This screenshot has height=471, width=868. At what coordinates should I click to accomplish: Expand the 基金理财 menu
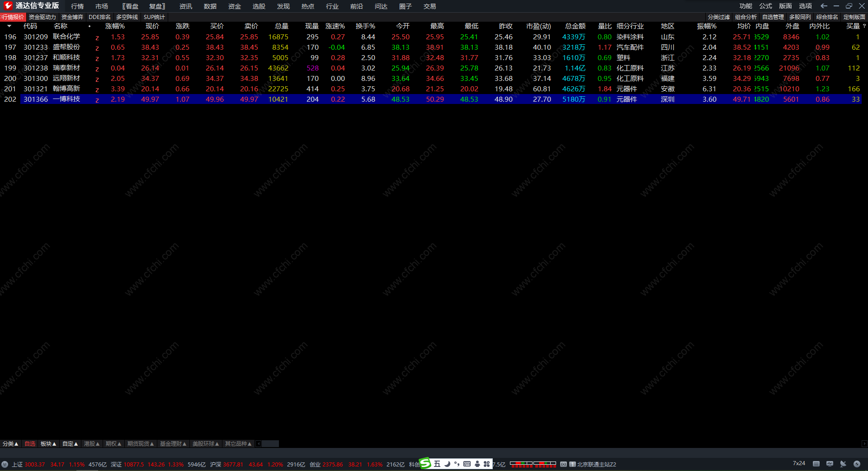[x=173, y=444]
